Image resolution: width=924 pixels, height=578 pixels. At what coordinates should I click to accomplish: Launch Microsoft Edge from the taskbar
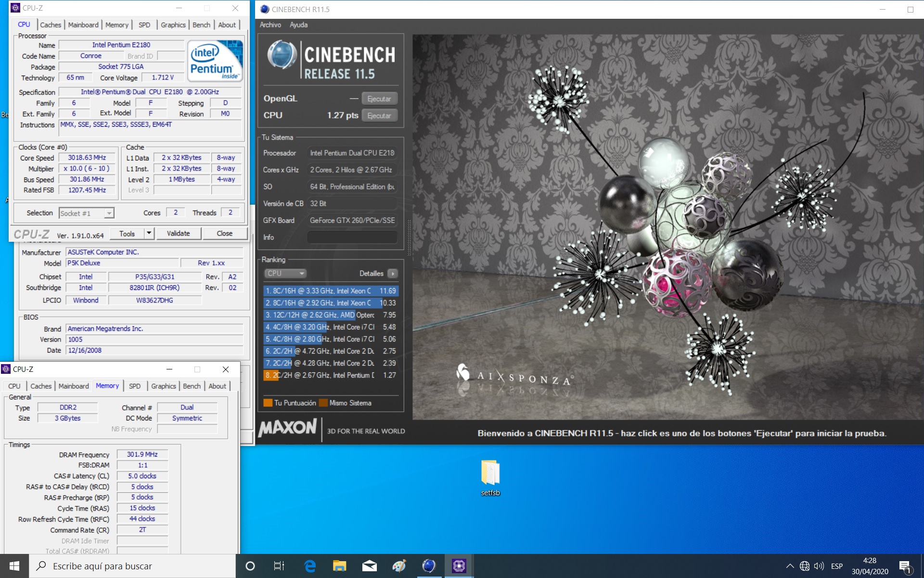310,566
